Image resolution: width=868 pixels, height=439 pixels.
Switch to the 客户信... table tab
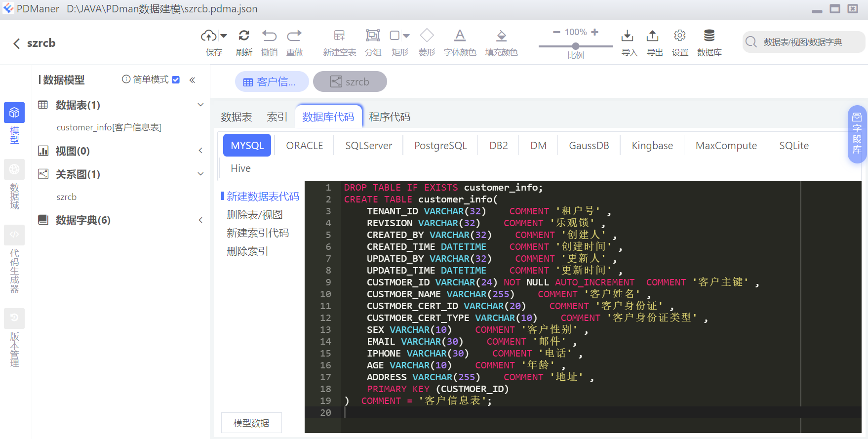pyautogui.click(x=272, y=81)
